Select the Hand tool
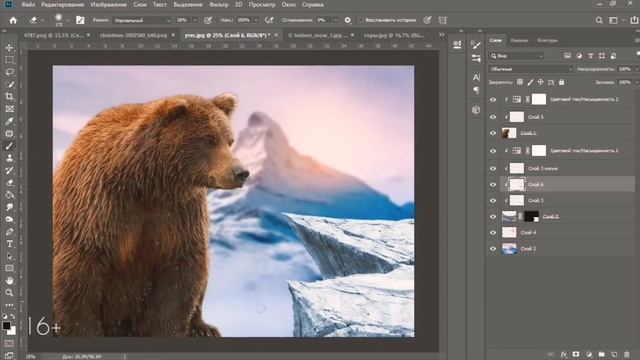 (x=9, y=281)
